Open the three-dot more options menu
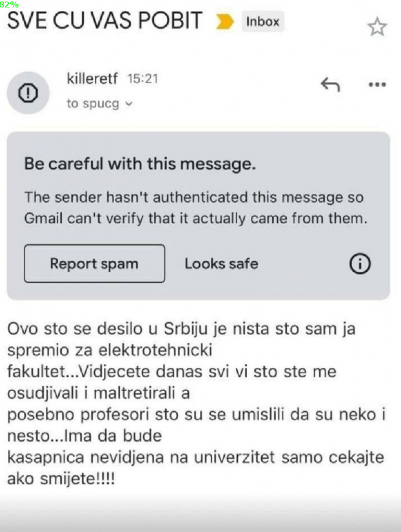The height and width of the screenshot is (532, 401). [x=377, y=85]
